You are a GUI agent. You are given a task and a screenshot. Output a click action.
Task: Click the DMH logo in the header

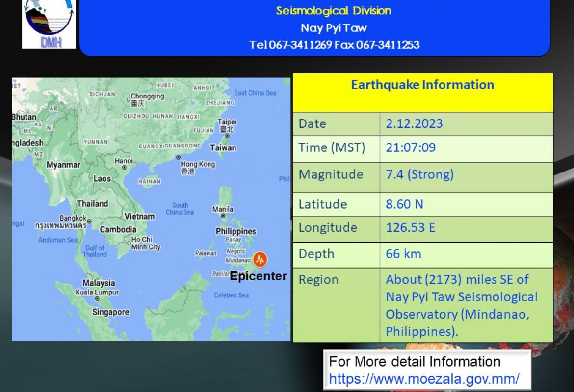[x=49, y=24]
